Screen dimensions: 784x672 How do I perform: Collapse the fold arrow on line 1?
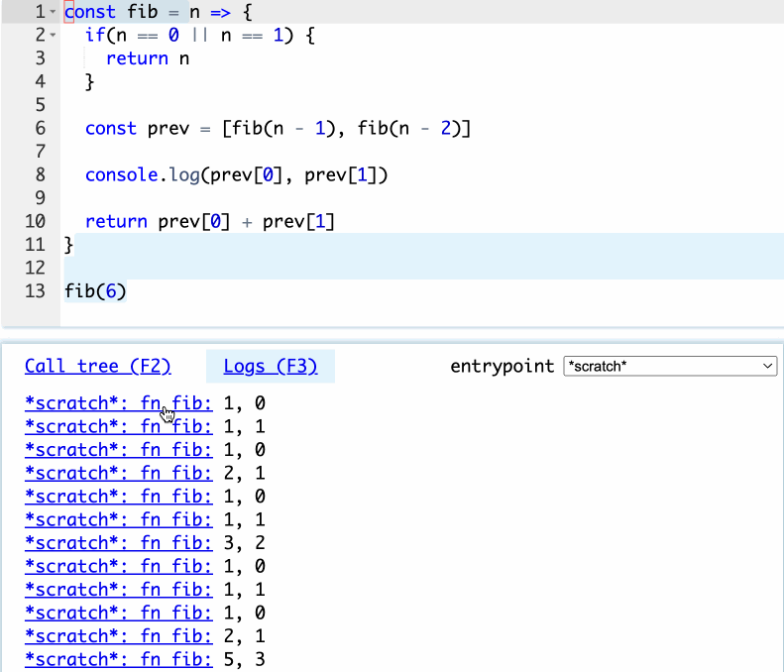tap(53, 13)
